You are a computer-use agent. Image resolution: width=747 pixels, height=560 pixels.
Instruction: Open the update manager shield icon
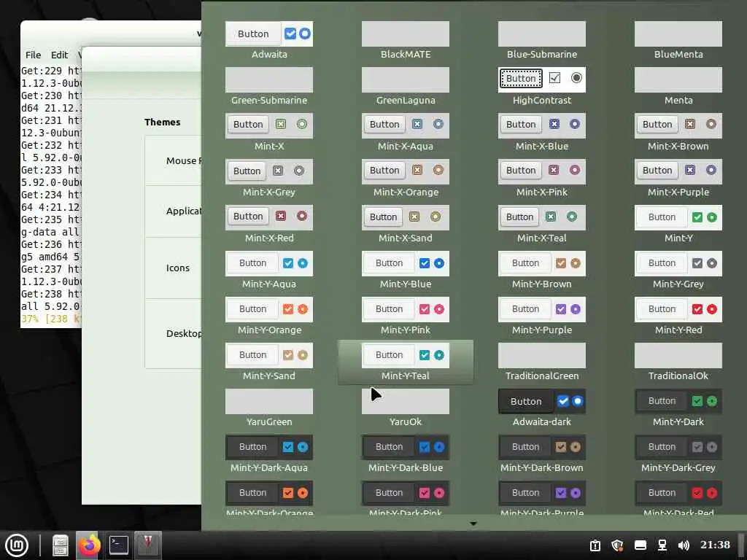(x=617, y=545)
